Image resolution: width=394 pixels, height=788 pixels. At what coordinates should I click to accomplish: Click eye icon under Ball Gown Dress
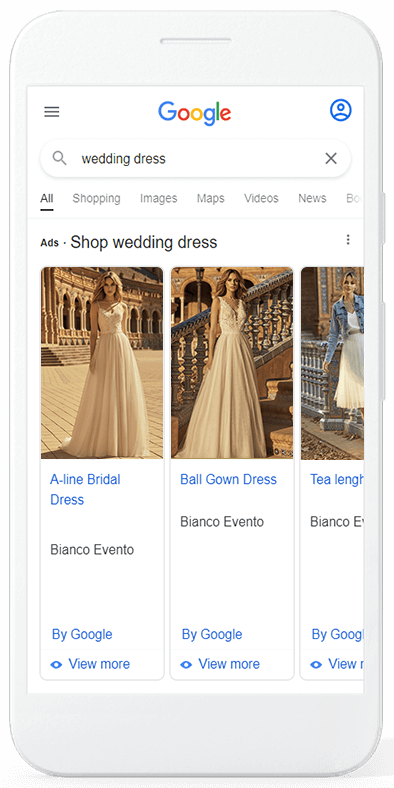coord(186,664)
